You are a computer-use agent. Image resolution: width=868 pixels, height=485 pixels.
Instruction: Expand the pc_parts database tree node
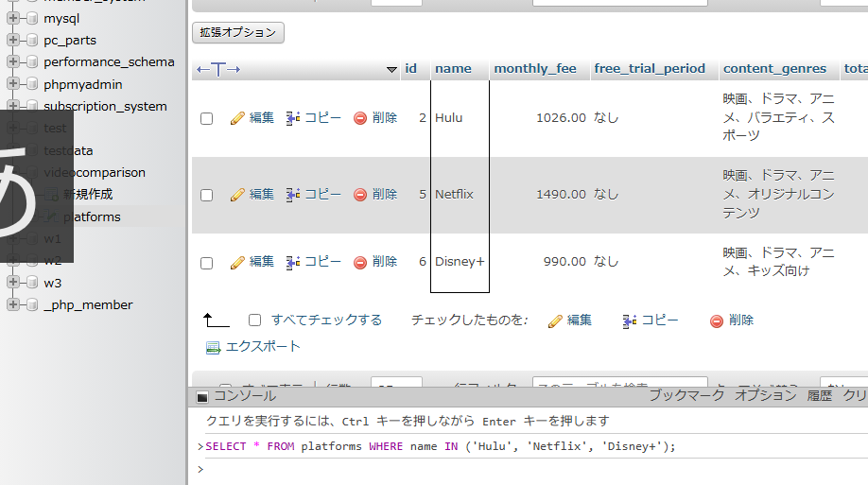click(12, 40)
